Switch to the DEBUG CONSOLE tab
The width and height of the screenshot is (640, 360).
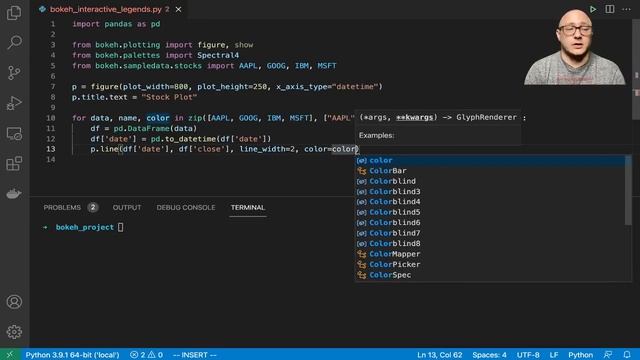(186, 207)
